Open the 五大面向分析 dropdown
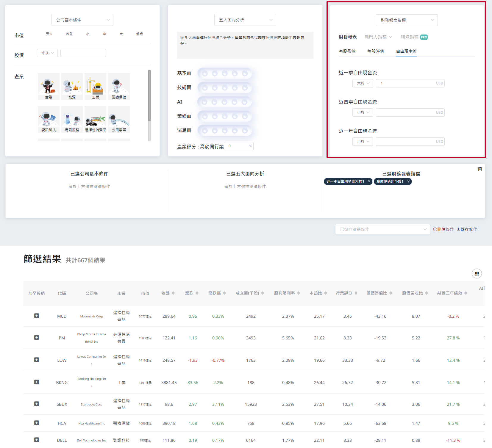The image size is (492, 448). tap(245, 20)
